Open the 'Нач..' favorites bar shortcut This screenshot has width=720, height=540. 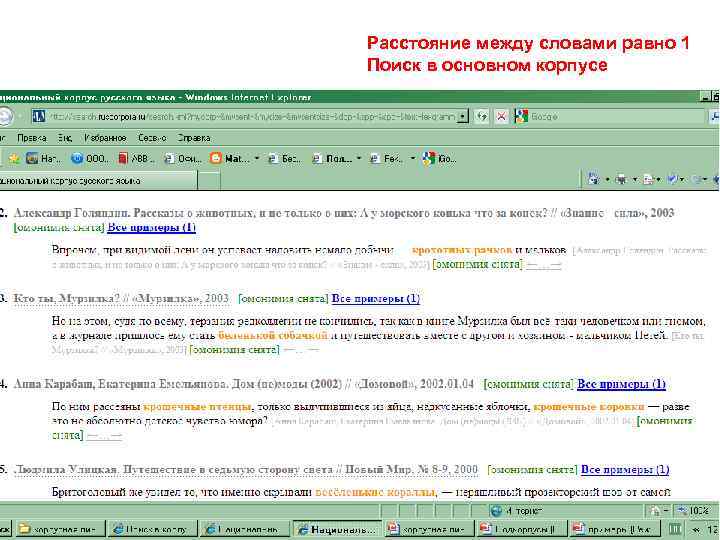tap(44, 159)
